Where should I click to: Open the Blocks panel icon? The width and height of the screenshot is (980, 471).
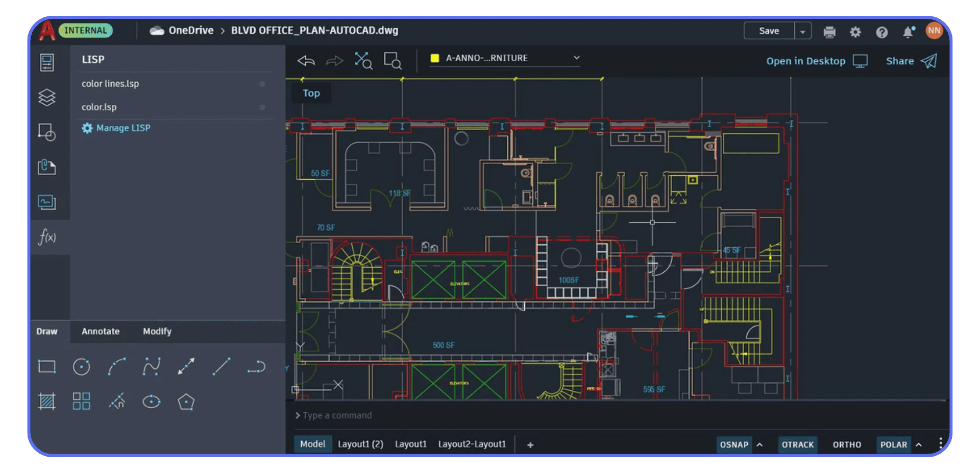tap(47, 132)
